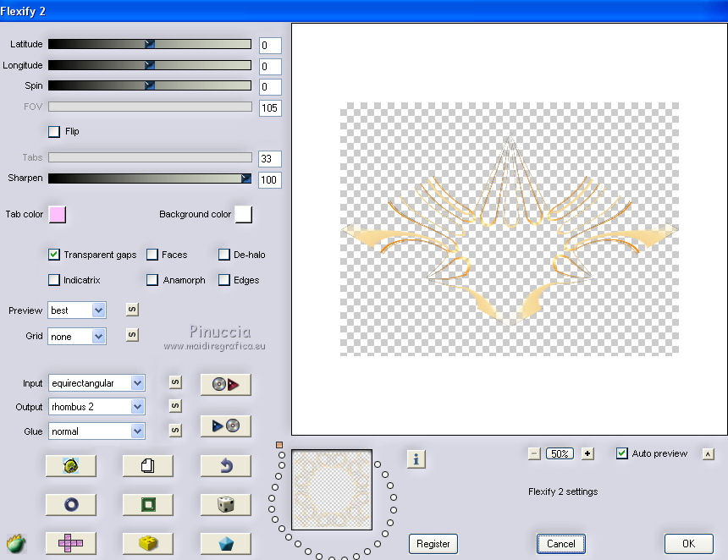
Task: Click the Spin value field
Action: click(270, 87)
